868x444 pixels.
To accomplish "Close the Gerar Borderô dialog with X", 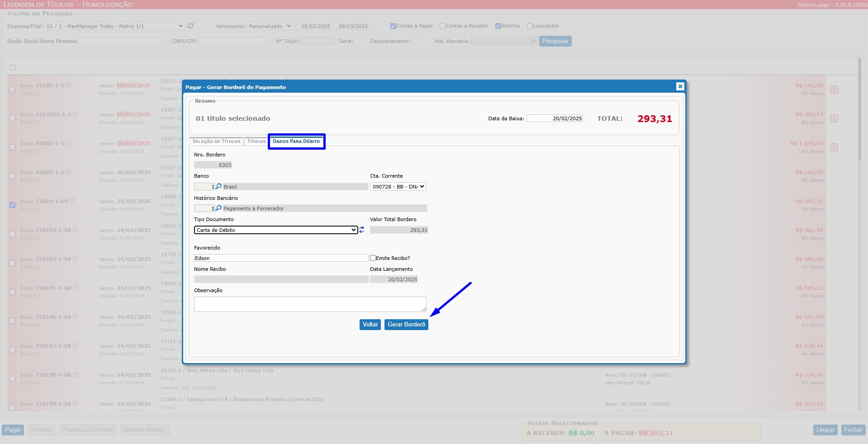I will click(680, 86).
